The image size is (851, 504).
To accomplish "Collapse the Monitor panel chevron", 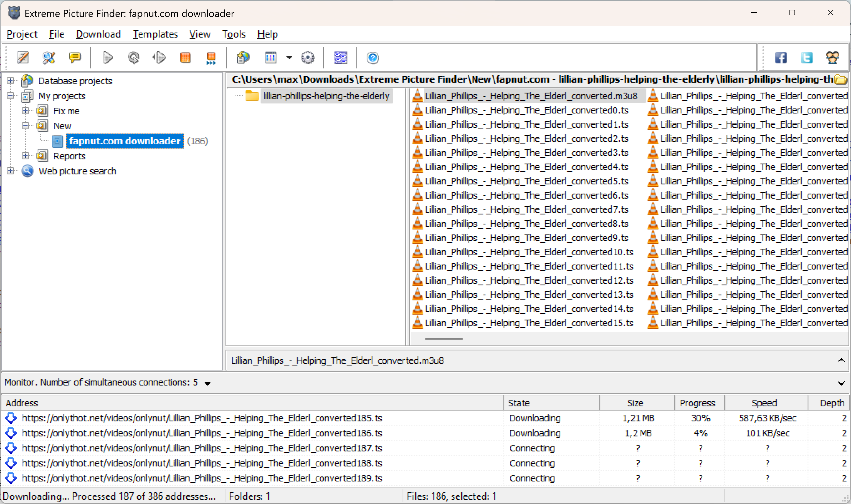I will [x=841, y=384].
